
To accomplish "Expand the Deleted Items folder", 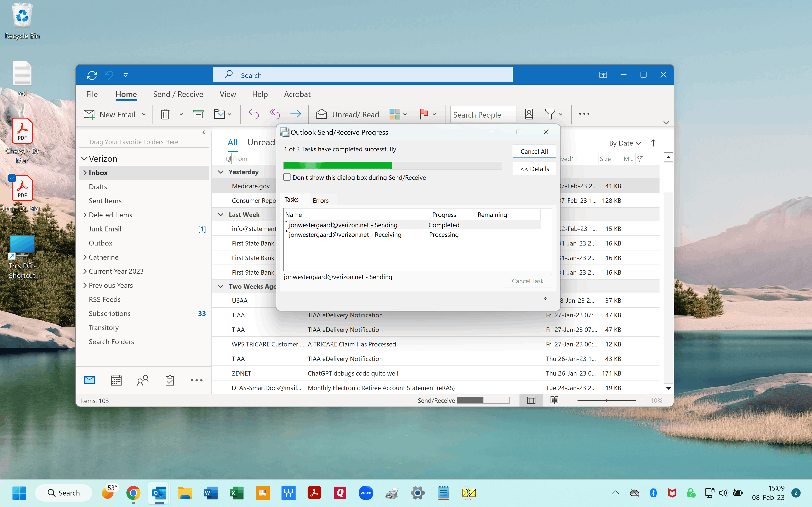I will click(85, 215).
